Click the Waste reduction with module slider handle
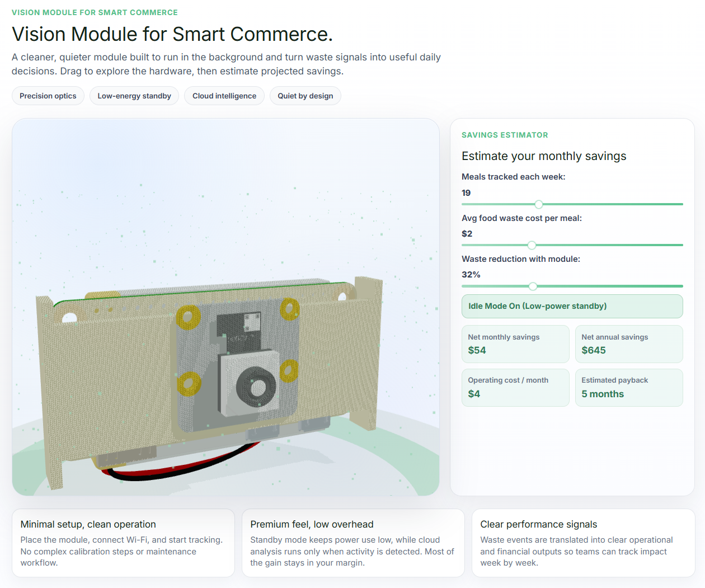Screen dimensions: 705x588 (x=533, y=286)
